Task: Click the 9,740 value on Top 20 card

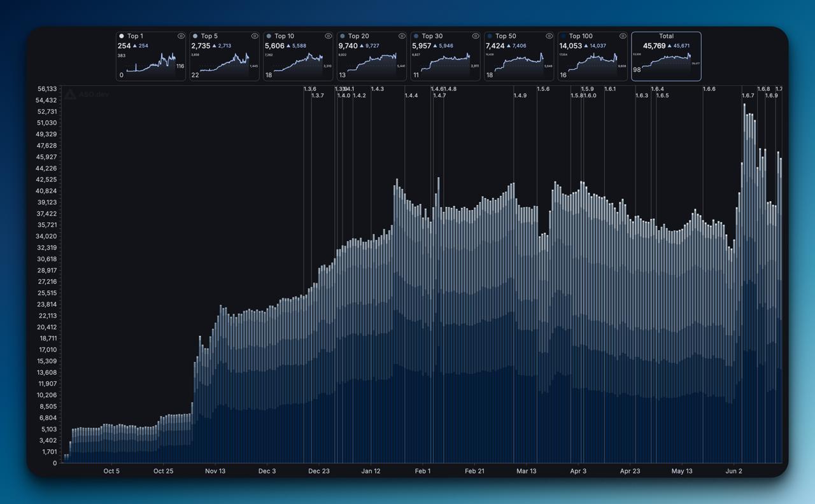Action: point(348,46)
